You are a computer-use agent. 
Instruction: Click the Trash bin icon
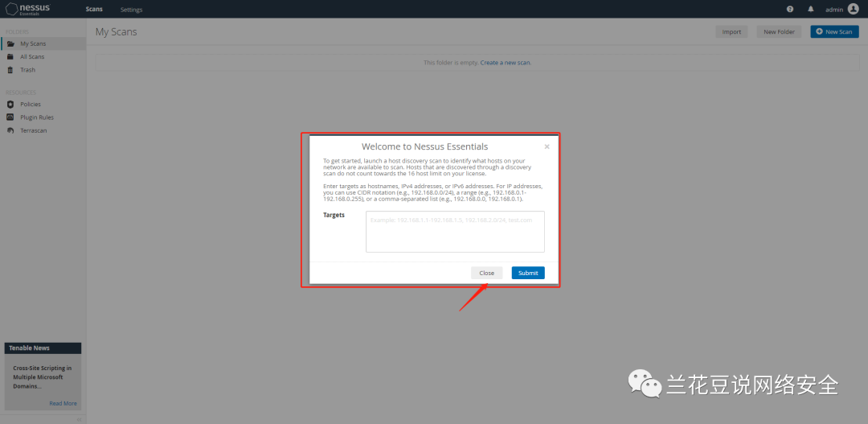click(10, 70)
